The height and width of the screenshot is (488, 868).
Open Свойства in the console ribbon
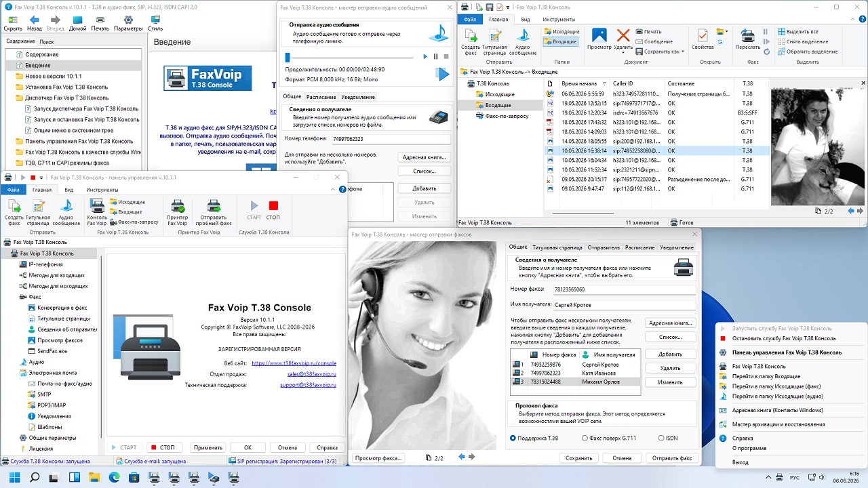tap(703, 39)
